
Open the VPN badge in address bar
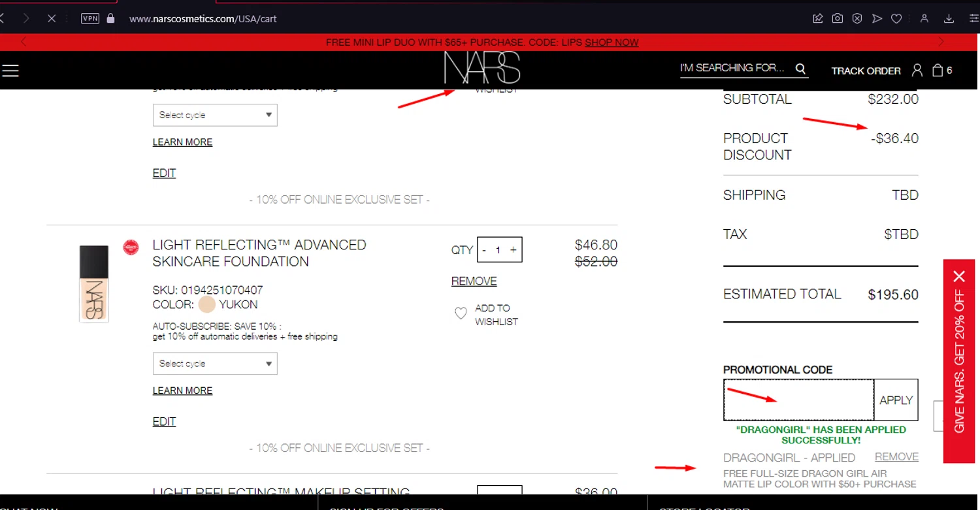point(90,18)
